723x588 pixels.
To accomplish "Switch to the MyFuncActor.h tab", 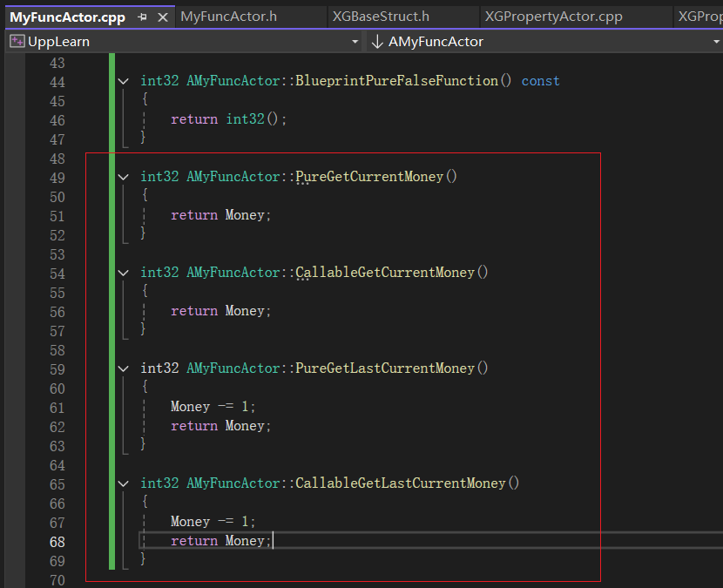I will [229, 17].
